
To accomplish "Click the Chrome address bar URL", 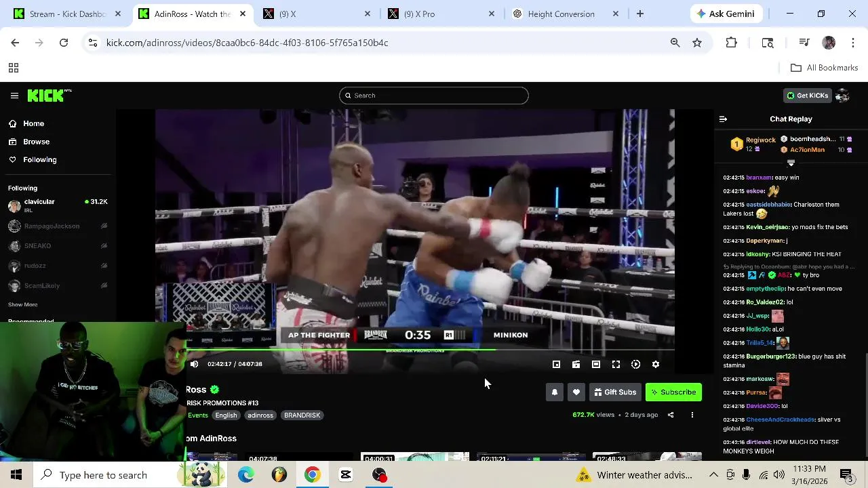I will [248, 43].
